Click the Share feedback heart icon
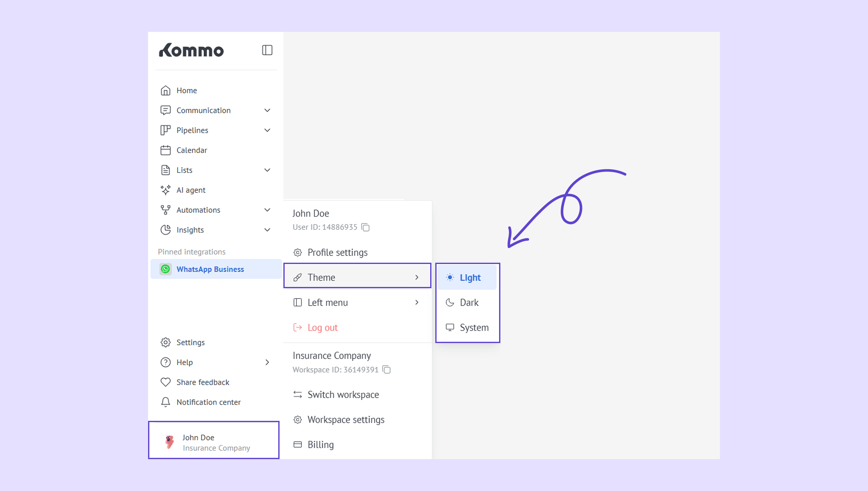 tap(165, 382)
